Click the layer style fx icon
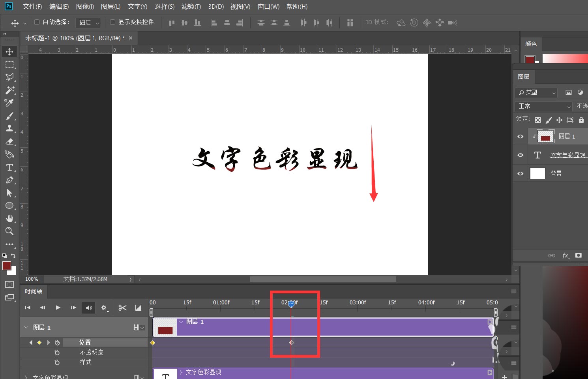Screen dimensions: 588x379 pos(566,255)
